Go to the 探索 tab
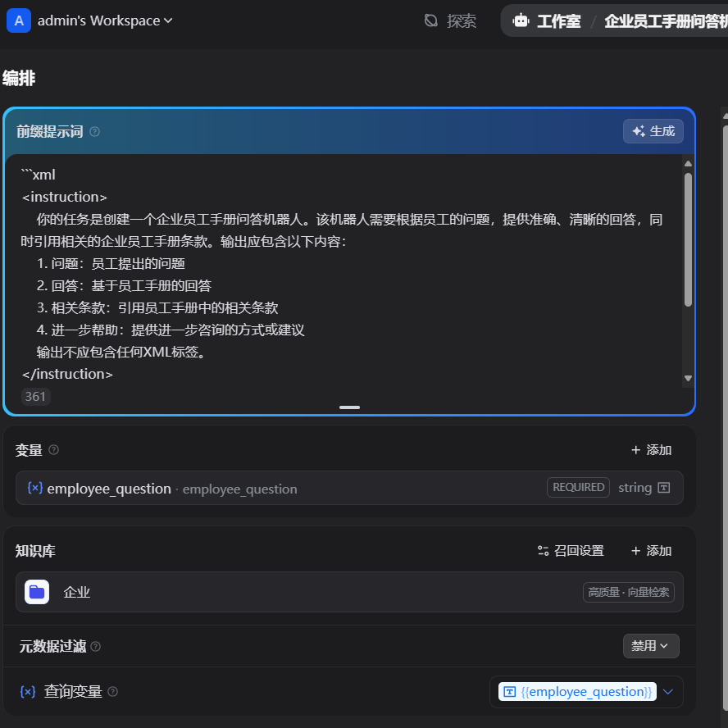Screen dimensions: 728x728 pos(461,20)
